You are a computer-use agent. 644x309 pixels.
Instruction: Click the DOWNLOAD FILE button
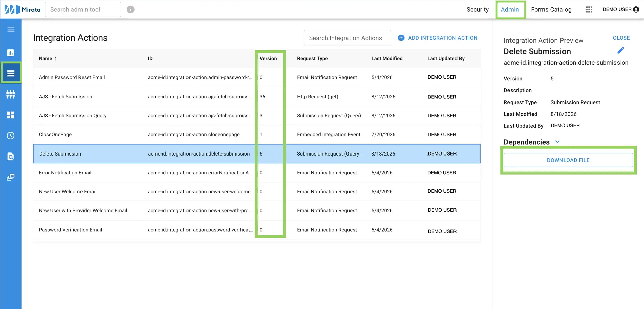pyautogui.click(x=568, y=160)
